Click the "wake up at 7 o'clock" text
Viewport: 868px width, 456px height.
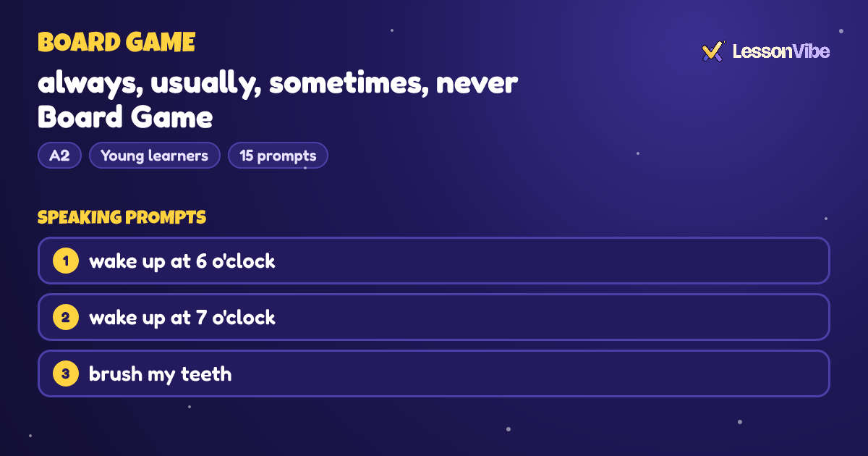182,318
